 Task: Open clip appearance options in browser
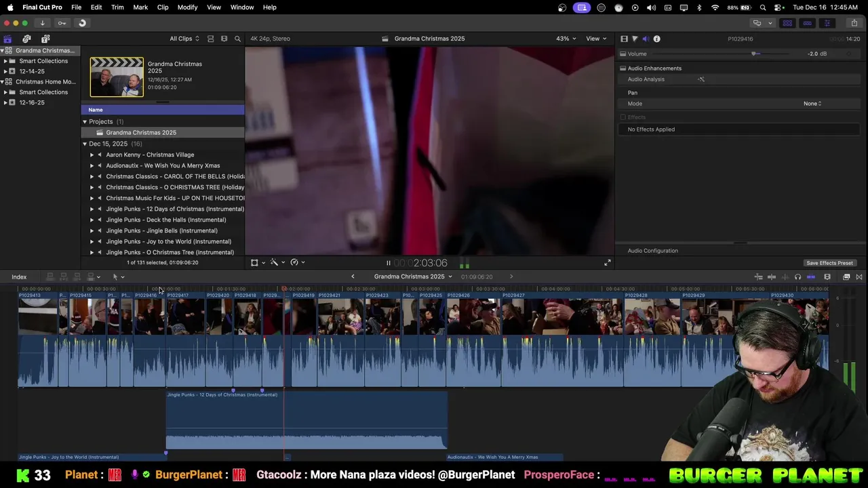pos(224,39)
